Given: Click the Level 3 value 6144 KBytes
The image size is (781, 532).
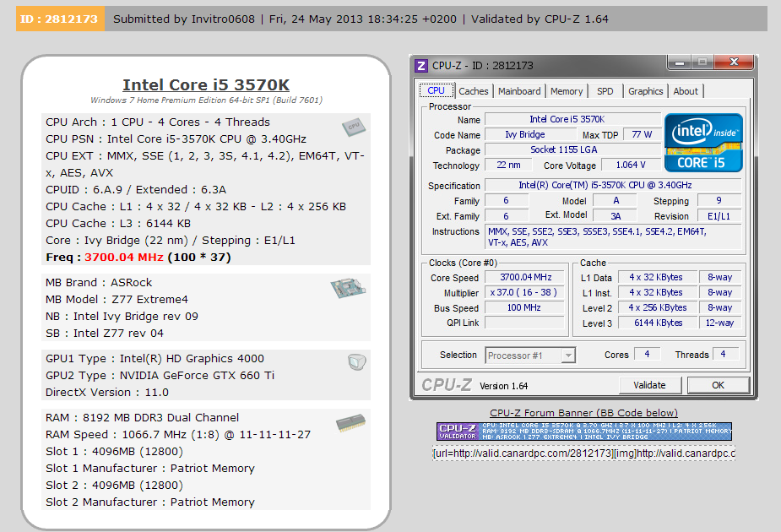Looking at the screenshot, I should 657,323.
